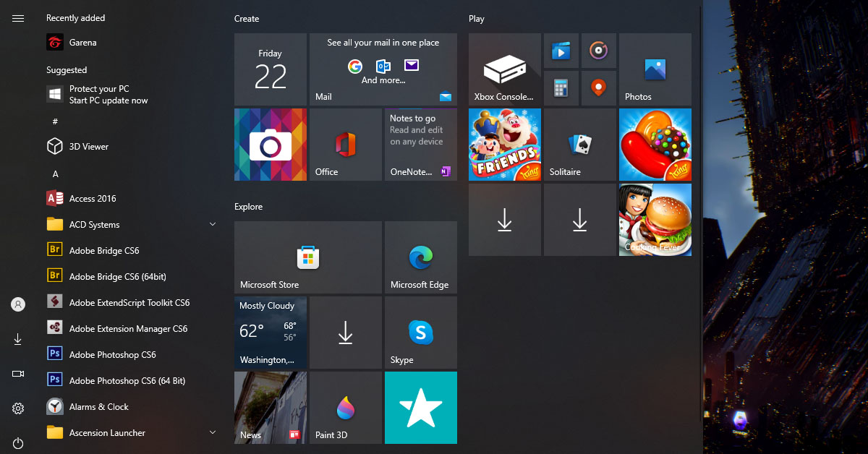This screenshot has width=868, height=454.
Task: Click the Play group header
Action: pyautogui.click(x=477, y=19)
